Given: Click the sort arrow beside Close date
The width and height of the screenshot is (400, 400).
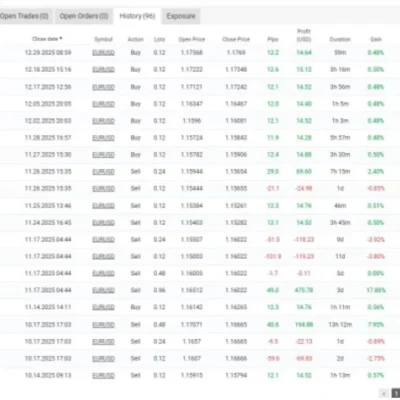Looking at the screenshot, I should (x=61, y=39).
